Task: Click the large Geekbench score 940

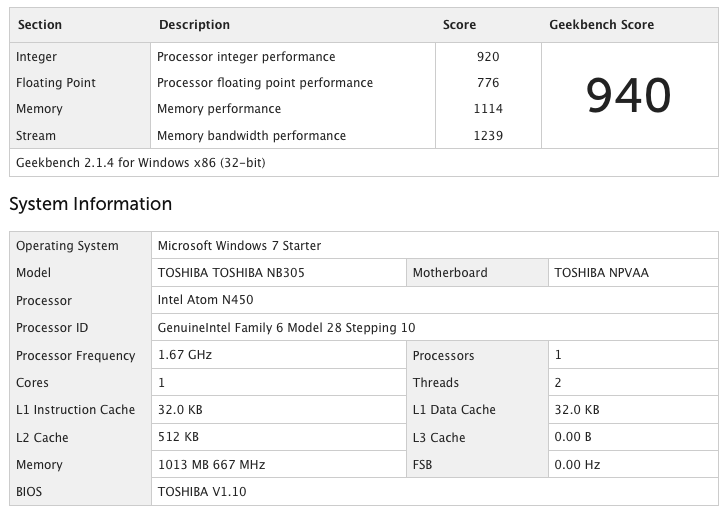Action: pos(628,96)
